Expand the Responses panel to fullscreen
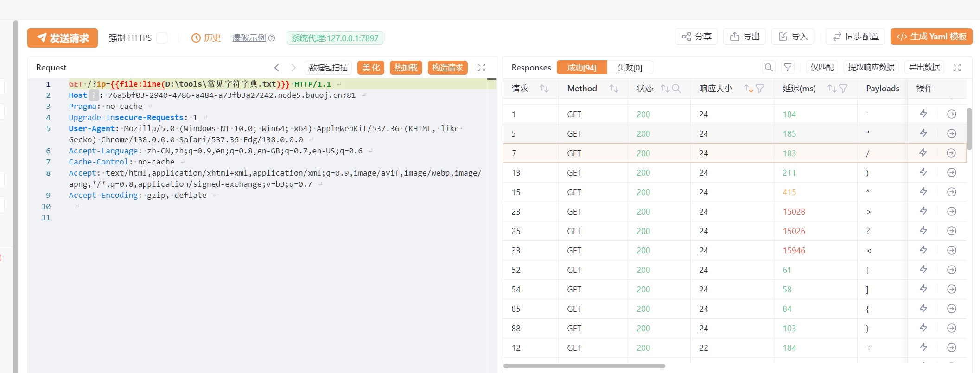Screen dimensions: 980x373 [957, 68]
